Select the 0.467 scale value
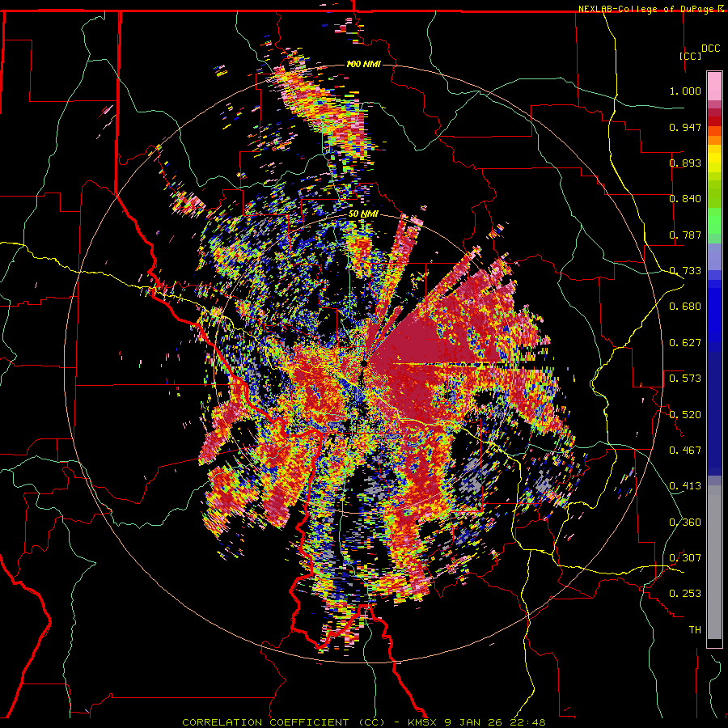Screen dimensions: 728x728 (x=685, y=451)
